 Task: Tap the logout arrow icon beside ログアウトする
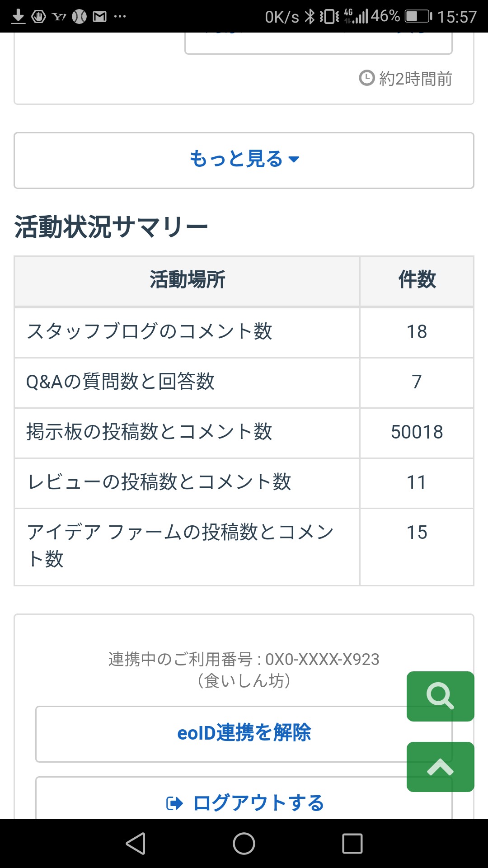[174, 803]
